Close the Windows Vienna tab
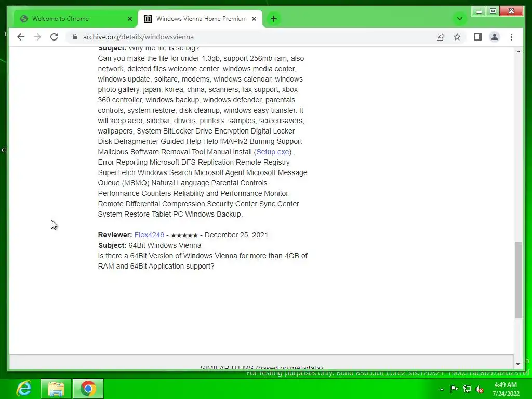 (254, 19)
